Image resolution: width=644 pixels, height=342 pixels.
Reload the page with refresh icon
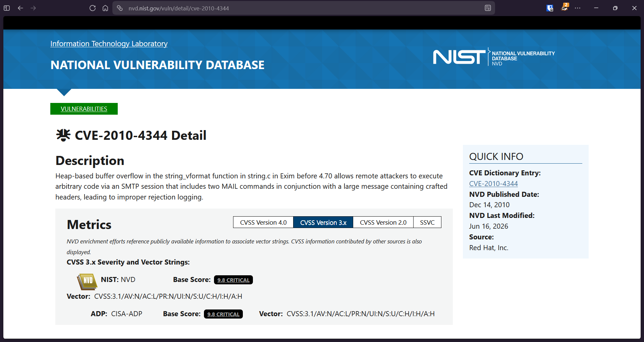93,8
